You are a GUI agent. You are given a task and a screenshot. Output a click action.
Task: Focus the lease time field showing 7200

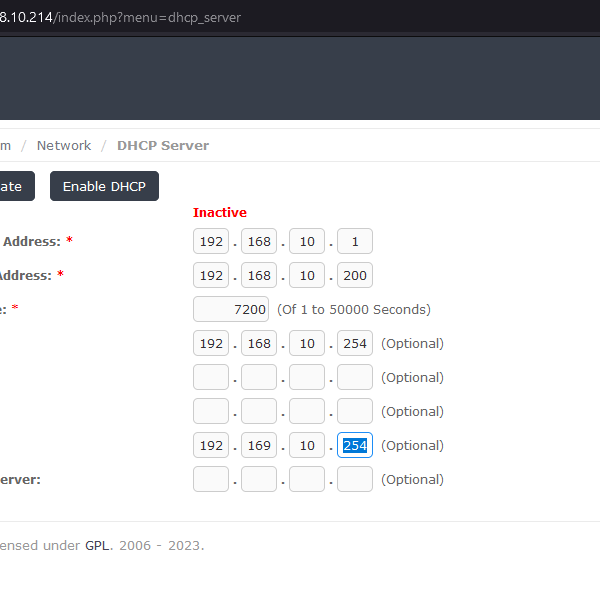click(231, 309)
